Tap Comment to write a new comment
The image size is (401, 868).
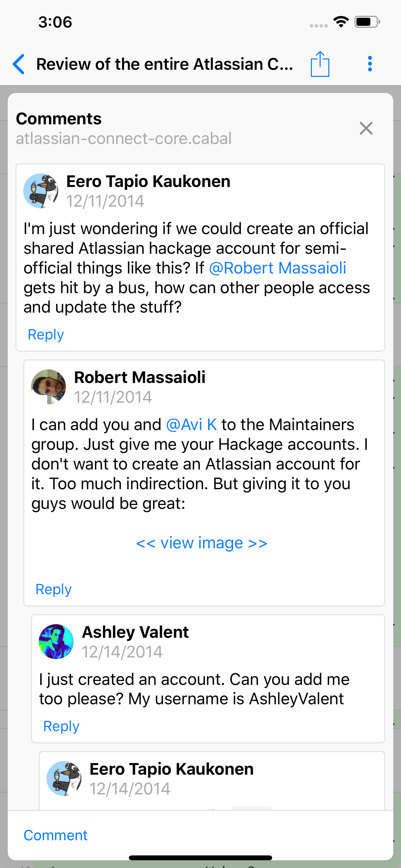click(x=55, y=835)
